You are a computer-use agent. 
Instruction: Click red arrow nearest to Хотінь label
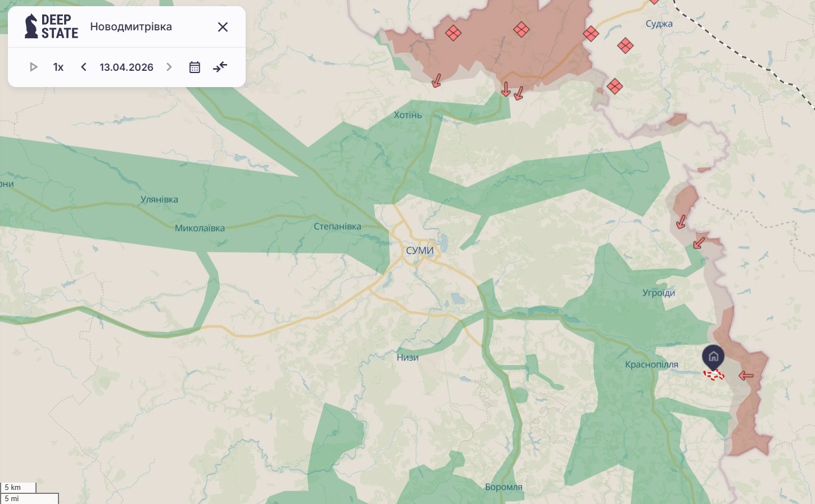[x=436, y=81]
